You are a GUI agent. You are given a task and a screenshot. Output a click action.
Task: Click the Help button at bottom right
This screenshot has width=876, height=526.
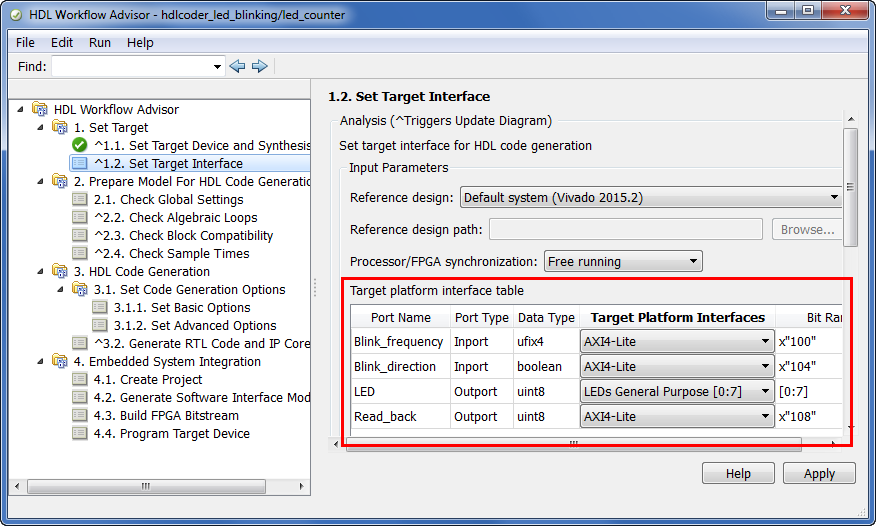[738, 474]
